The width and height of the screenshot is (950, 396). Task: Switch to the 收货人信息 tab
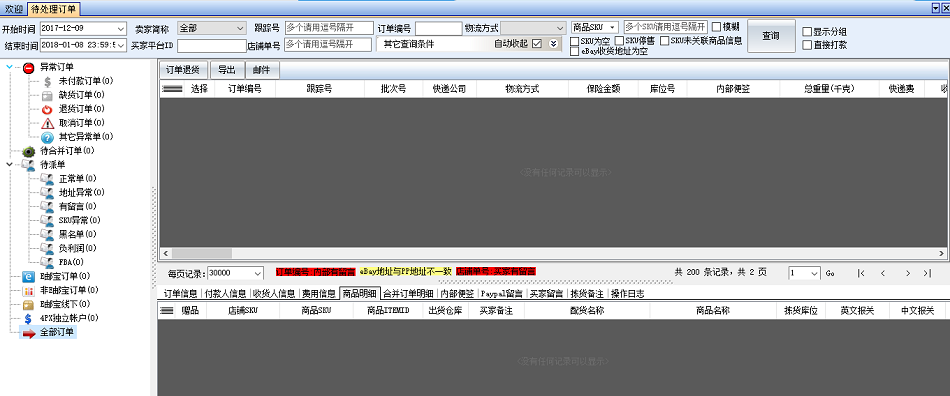[x=274, y=294]
